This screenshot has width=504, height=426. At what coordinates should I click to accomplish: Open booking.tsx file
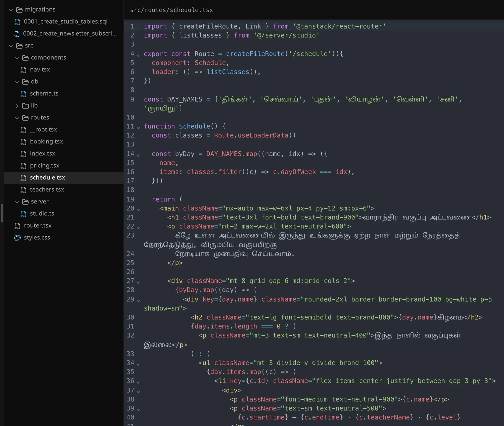click(64, 142)
